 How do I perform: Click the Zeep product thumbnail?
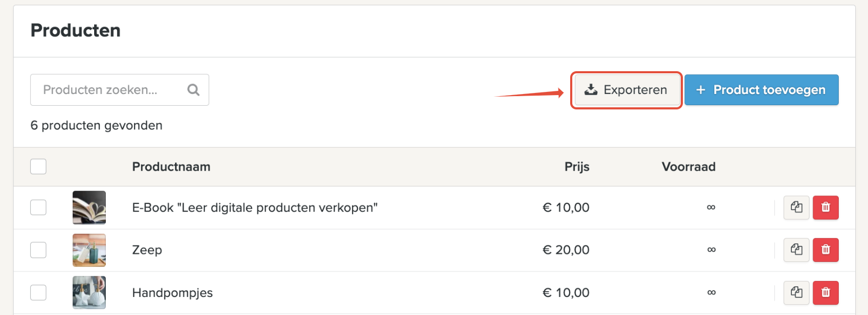coord(89,250)
